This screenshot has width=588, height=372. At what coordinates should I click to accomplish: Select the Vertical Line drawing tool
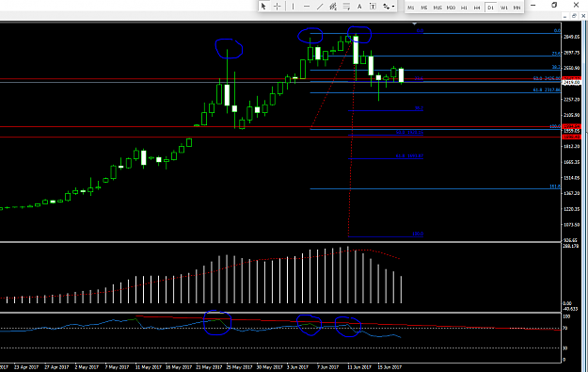coord(293,7)
